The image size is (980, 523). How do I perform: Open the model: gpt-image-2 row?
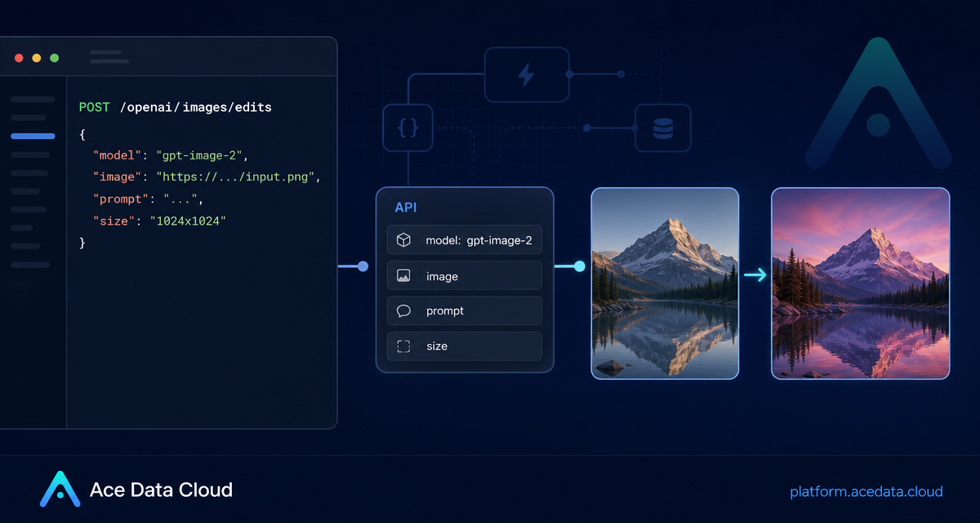point(465,240)
